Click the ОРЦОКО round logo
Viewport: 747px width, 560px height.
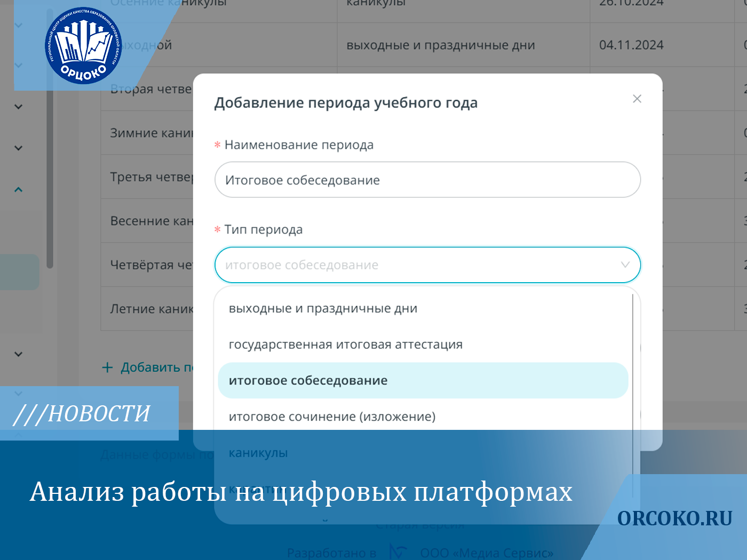click(x=83, y=46)
